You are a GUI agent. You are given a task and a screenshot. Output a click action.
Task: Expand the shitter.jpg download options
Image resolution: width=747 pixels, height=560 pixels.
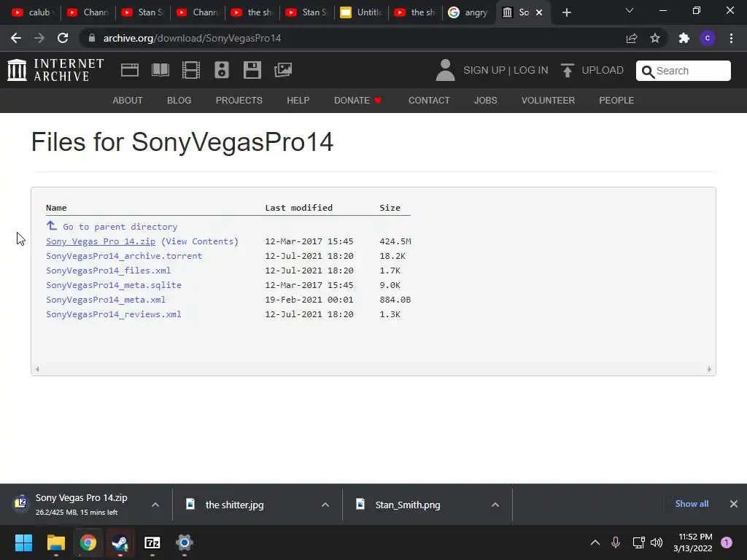pos(325,505)
